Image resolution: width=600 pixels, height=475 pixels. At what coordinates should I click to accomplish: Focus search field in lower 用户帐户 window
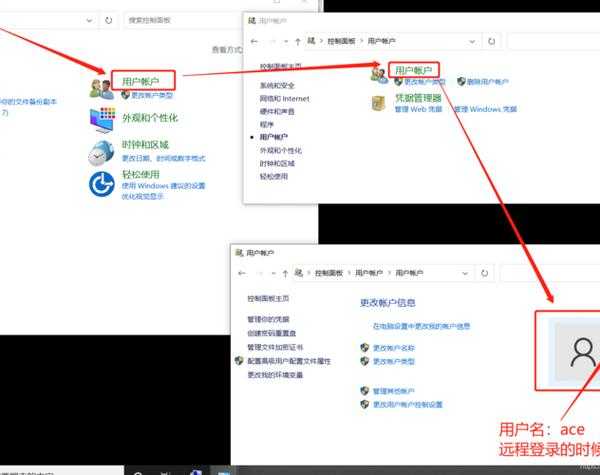pyautogui.click(x=550, y=273)
